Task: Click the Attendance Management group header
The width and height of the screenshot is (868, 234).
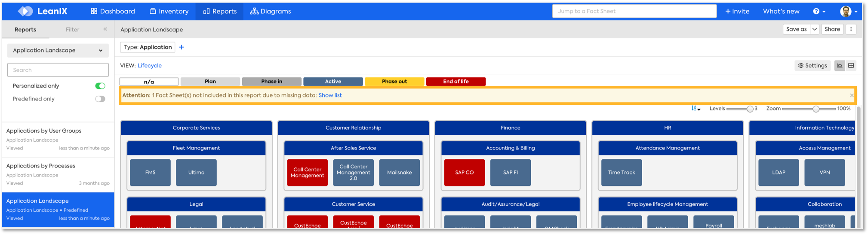Action: point(668,148)
